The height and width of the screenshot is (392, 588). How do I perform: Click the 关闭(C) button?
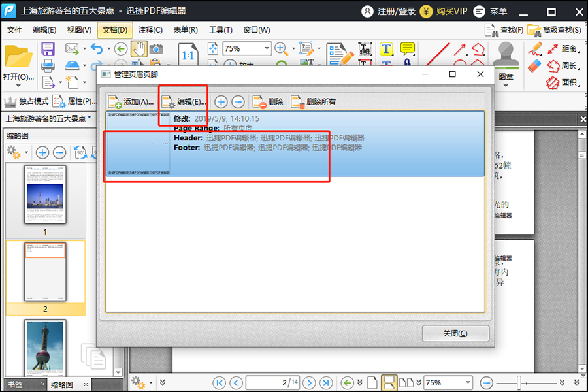(x=455, y=333)
